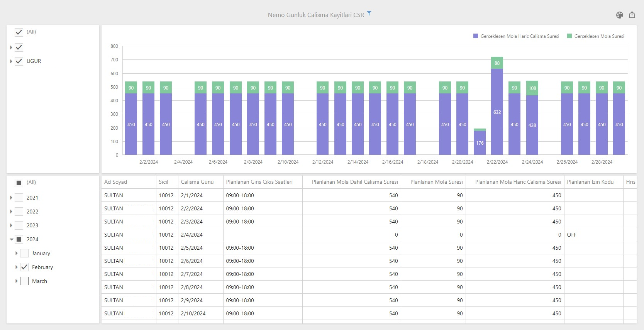Expand the March month node
Viewport: 644px width, 330px height.
(16, 281)
